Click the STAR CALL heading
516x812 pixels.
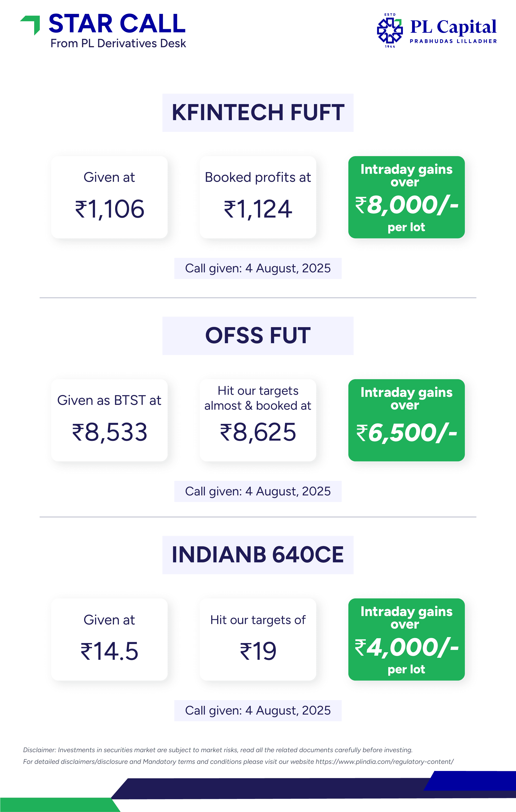(x=117, y=24)
